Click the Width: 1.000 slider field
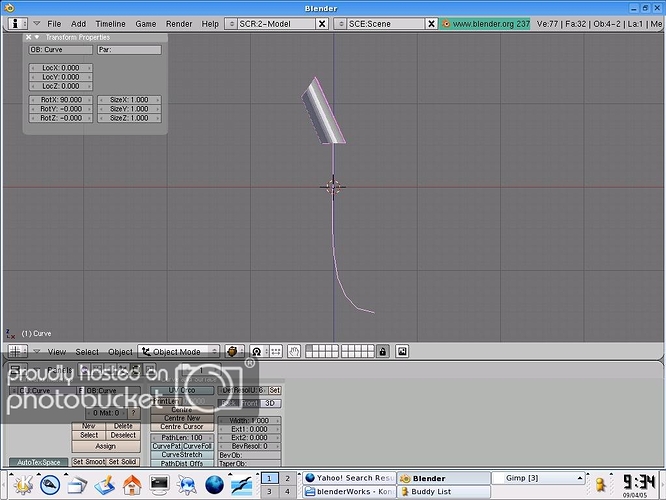This screenshot has width=666, height=500. coord(250,421)
